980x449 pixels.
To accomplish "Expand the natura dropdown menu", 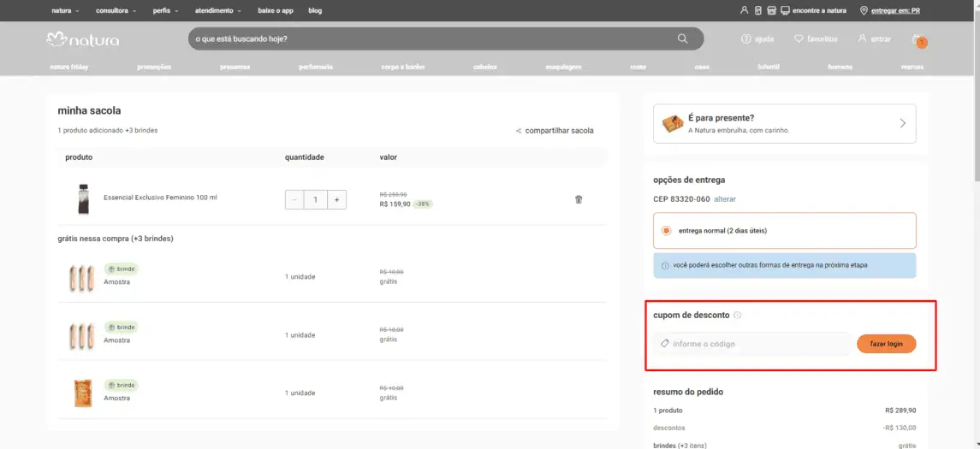I will (65, 10).
